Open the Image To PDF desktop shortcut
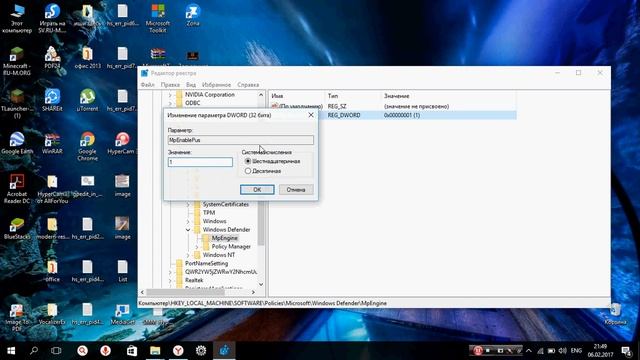The width and height of the screenshot is (640, 360). pyautogui.click(x=17, y=318)
